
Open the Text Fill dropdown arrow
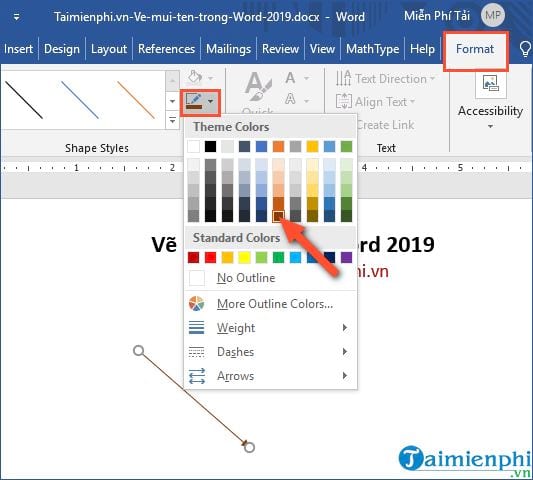click(306, 79)
